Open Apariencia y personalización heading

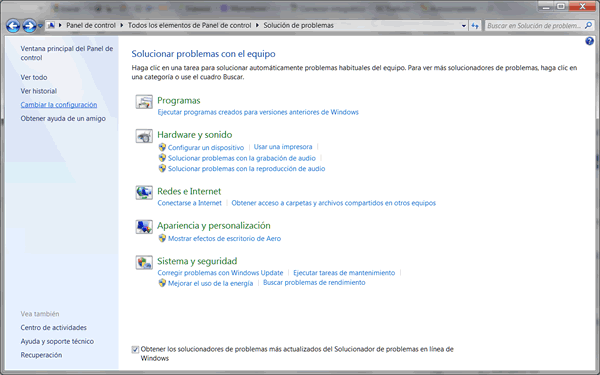click(x=214, y=226)
